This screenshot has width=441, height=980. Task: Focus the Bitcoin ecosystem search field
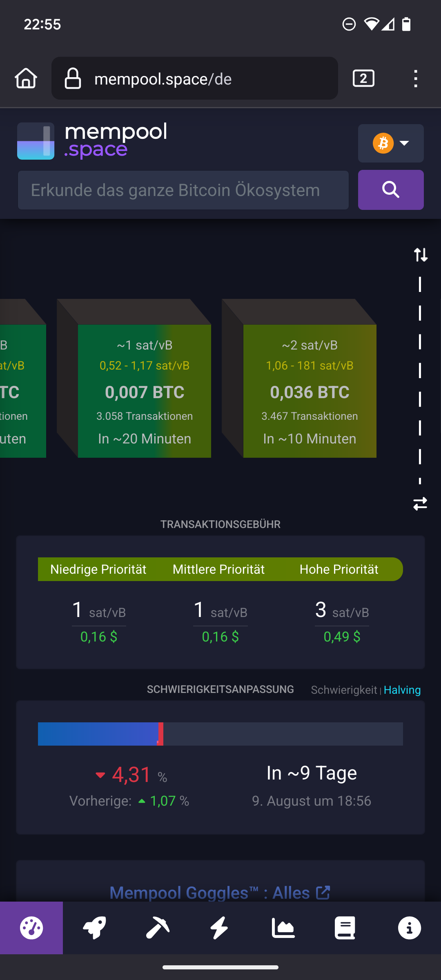183,190
